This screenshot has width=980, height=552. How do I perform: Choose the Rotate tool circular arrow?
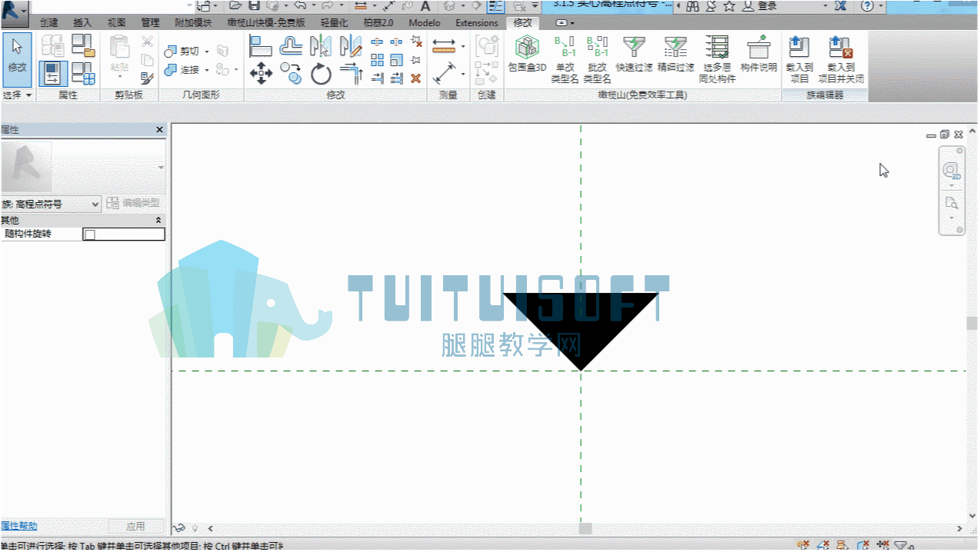[x=321, y=74]
